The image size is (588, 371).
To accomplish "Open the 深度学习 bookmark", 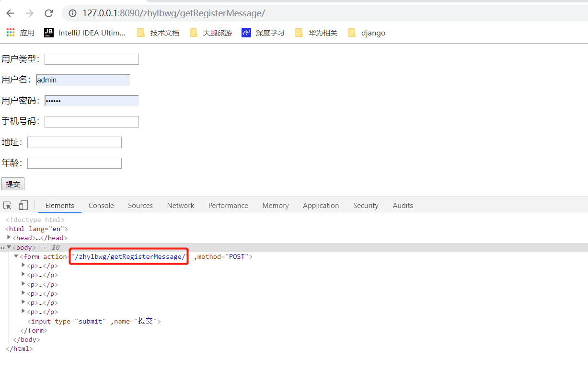I will 263,33.
